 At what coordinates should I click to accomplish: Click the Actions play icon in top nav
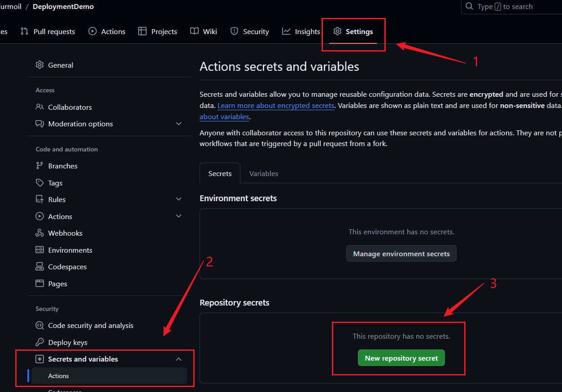pyautogui.click(x=92, y=31)
